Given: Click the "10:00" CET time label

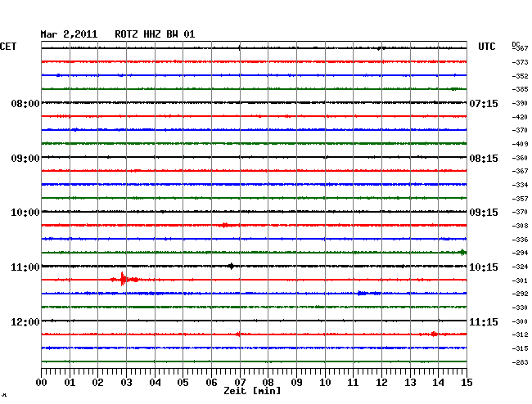Looking at the screenshot, I should (25, 213).
